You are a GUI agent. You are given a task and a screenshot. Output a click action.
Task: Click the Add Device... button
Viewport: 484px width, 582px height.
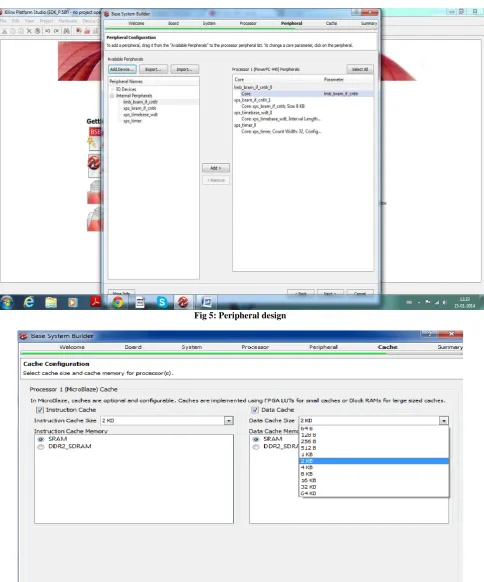point(122,69)
